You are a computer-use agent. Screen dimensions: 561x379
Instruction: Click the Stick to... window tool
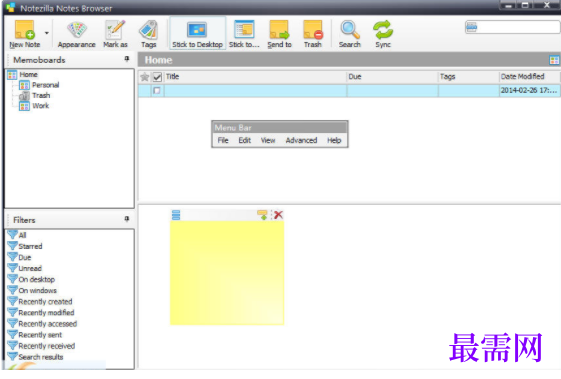click(244, 34)
